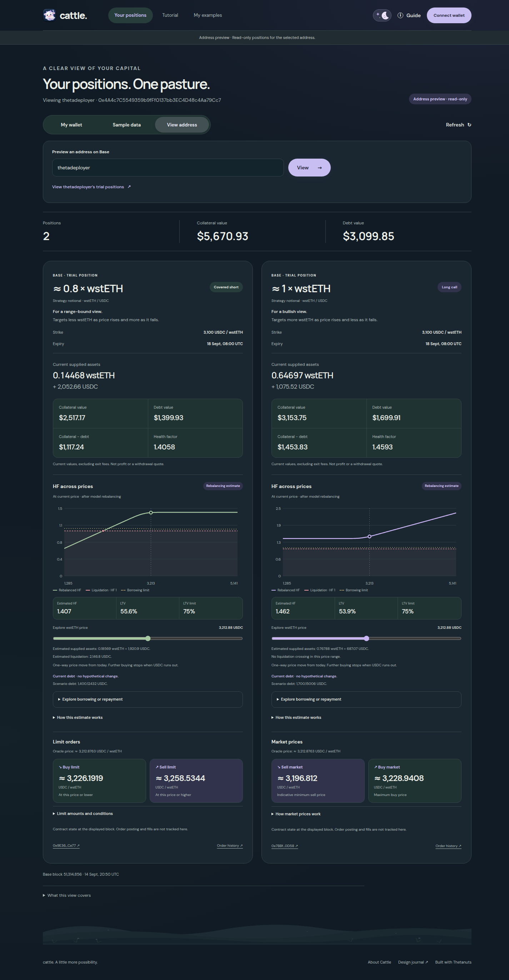Screen dimensions: 509x980
Task: Open the Your positions tab
Action: point(130,15)
